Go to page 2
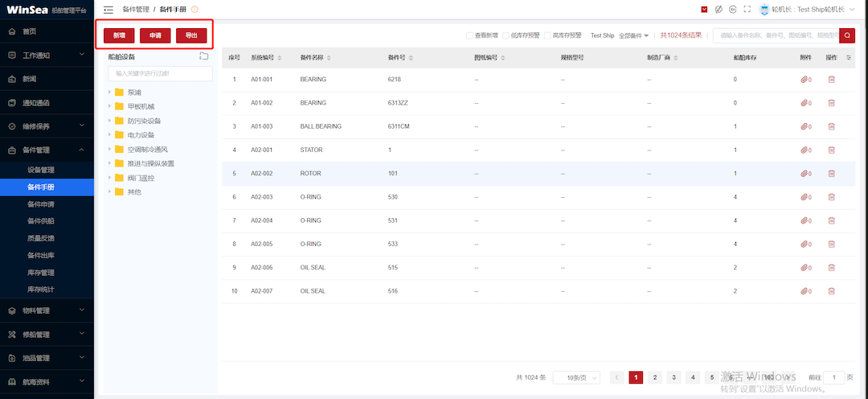Image resolution: width=868 pixels, height=399 pixels. [654, 378]
